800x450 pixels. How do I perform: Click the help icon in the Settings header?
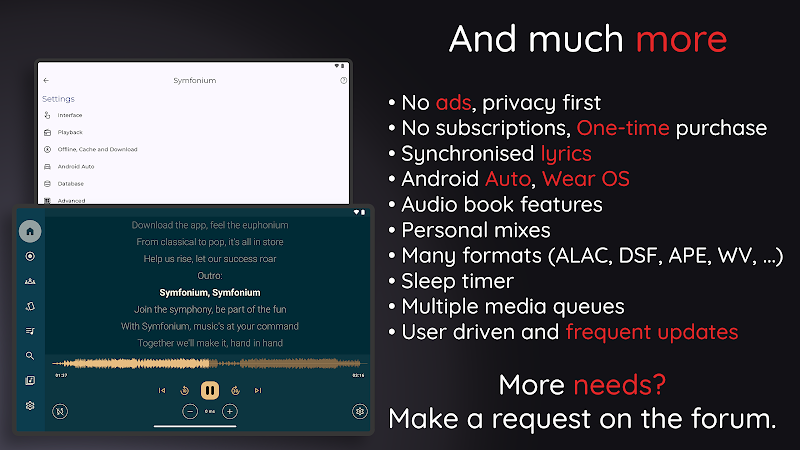pos(343,80)
